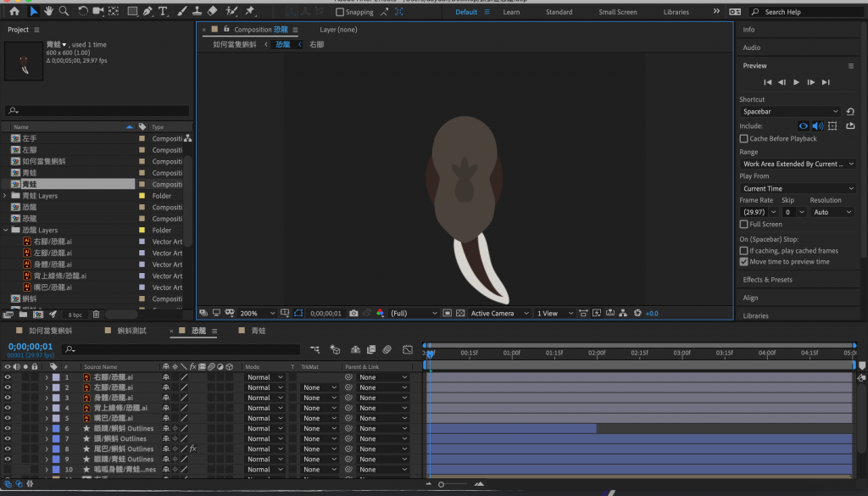The height and width of the screenshot is (496, 868).
Task: Check the Cache Before Playback option
Action: 744,139
